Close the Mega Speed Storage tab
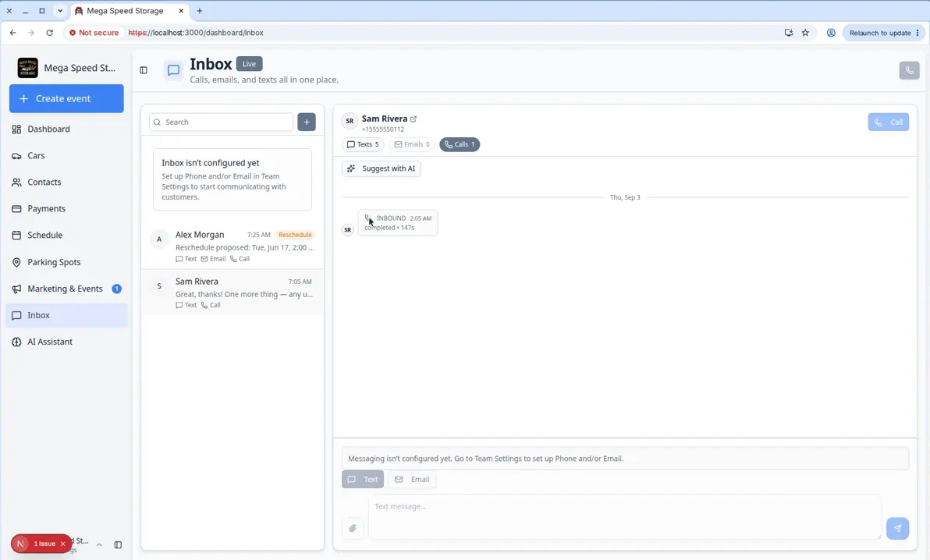Viewport: 930px width, 560px height. click(182, 11)
